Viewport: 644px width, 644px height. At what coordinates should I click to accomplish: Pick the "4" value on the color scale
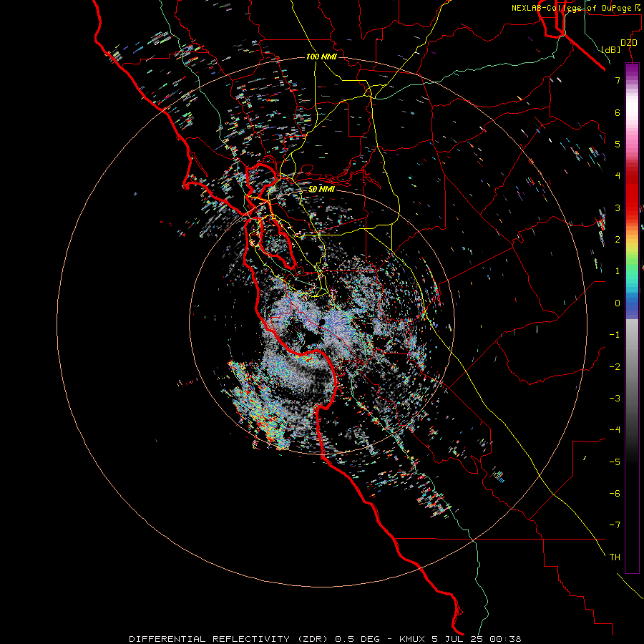pos(618,176)
